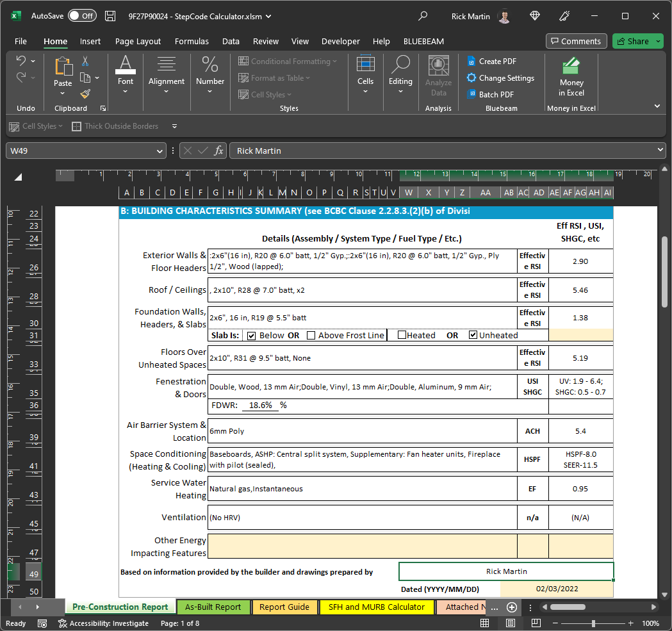The width and height of the screenshot is (672, 631).
Task: Open Customize Quick Access Toolbar dropdown
Action: (174, 126)
